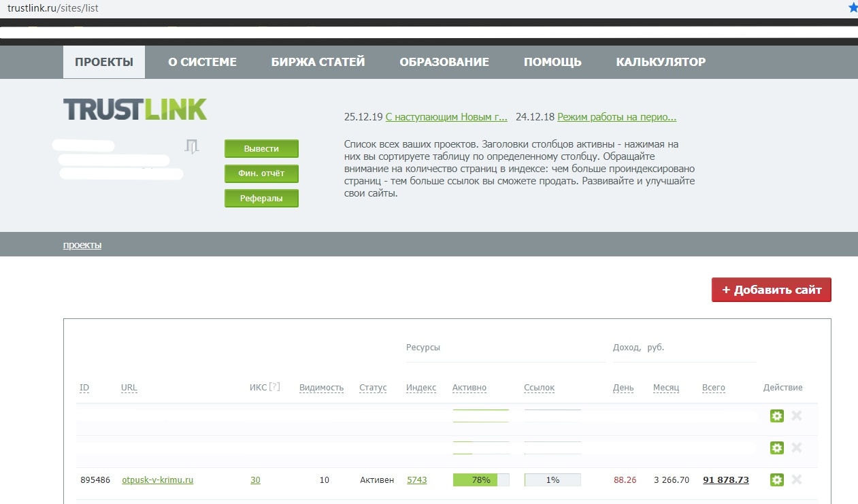This screenshot has width=858, height=504.
Task: Click the X icon in the second table row
Action: point(797,448)
